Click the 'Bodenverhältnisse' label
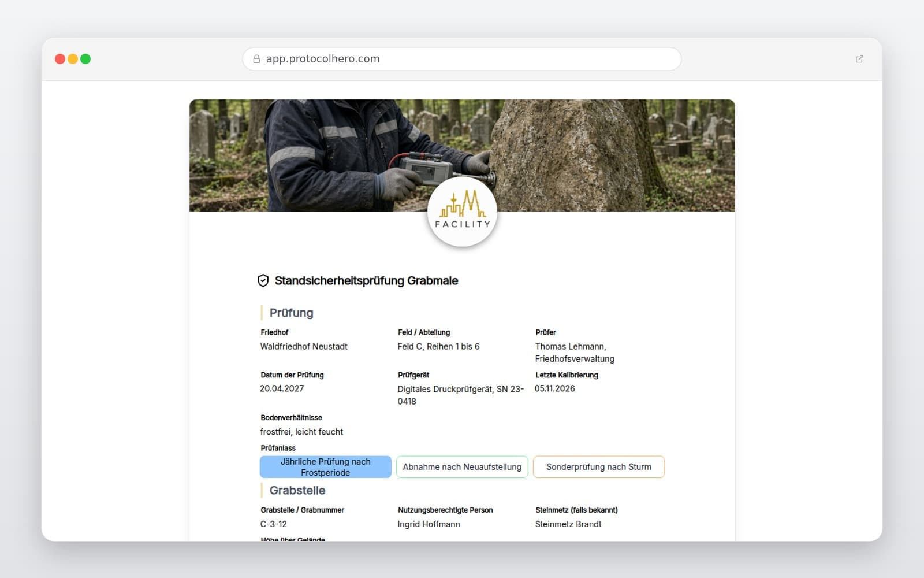Viewport: 924px width, 578px height. (x=292, y=418)
